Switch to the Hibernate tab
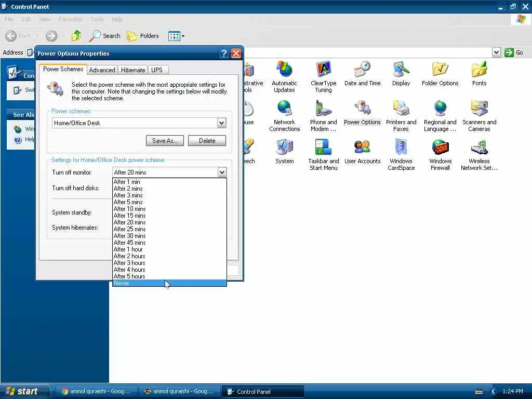 [132, 70]
